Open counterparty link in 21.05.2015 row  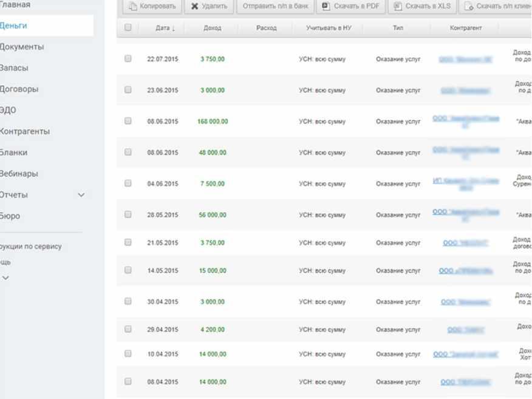466,243
